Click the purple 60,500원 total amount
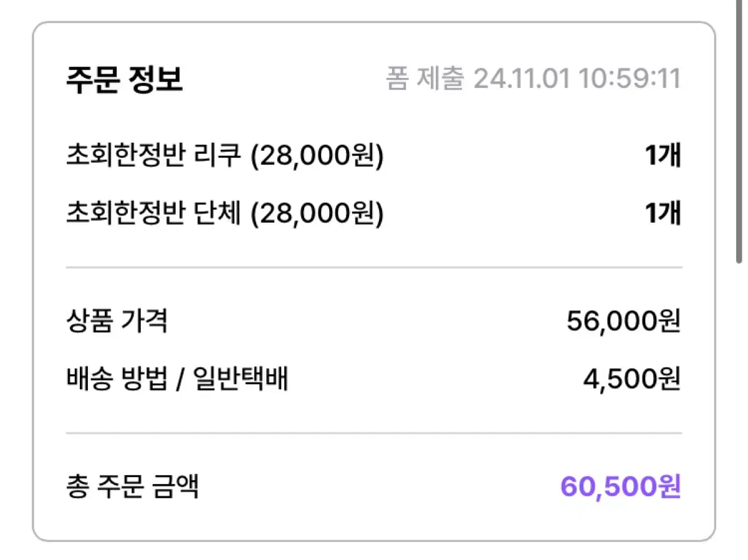Screen dimensions: 748x560 [620, 486]
